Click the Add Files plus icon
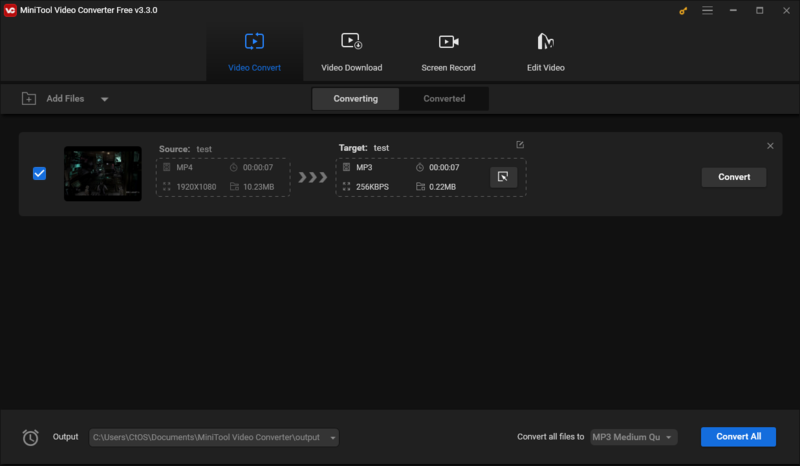Screen dimensions: 800x466 point(29,99)
